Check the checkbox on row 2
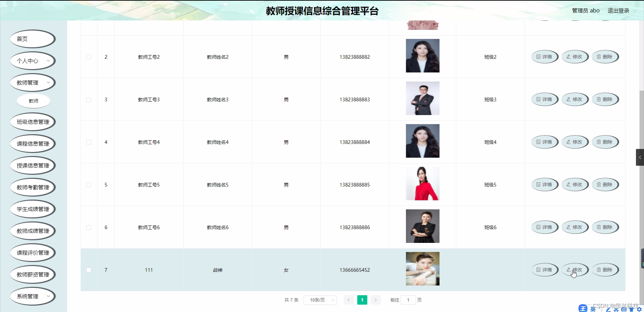This screenshot has height=312, width=644. tap(89, 57)
